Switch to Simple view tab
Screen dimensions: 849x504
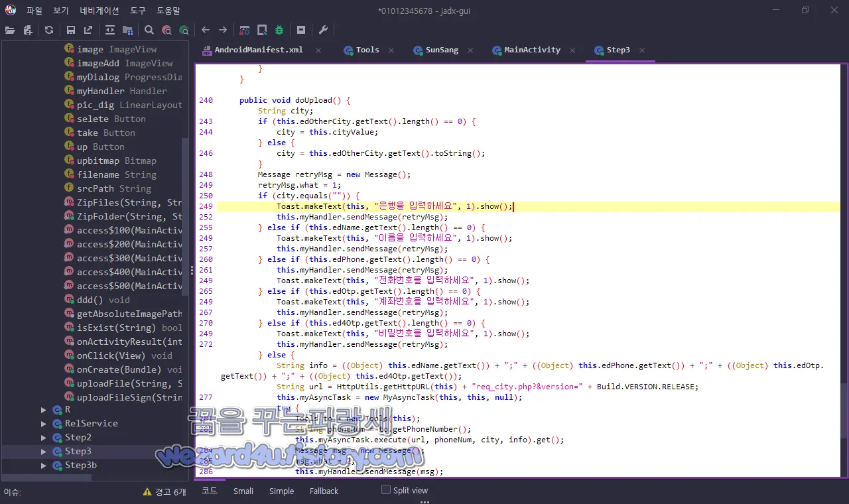pyautogui.click(x=281, y=491)
